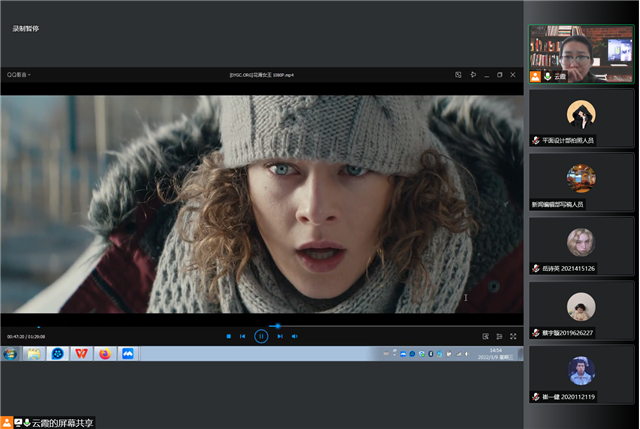Open QQ player taskbar icon
Viewport: 640px width, 429px height.
pyautogui.click(x=58, y=353)
